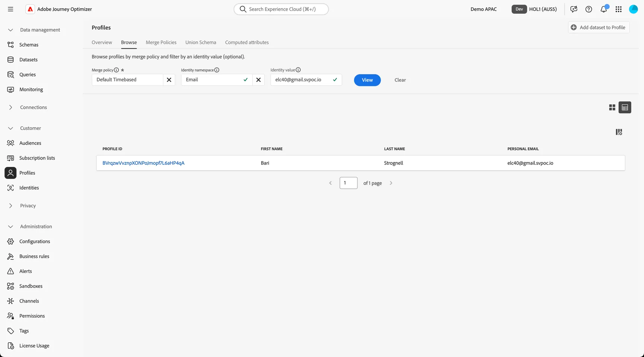
Task: Switch to the Computed attributes tab
Action: click(247, 42)
